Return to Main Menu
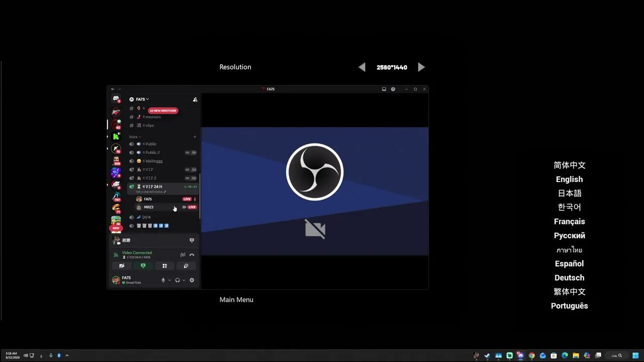The height and width of the screenshot is (362, 644). (236, 300)
